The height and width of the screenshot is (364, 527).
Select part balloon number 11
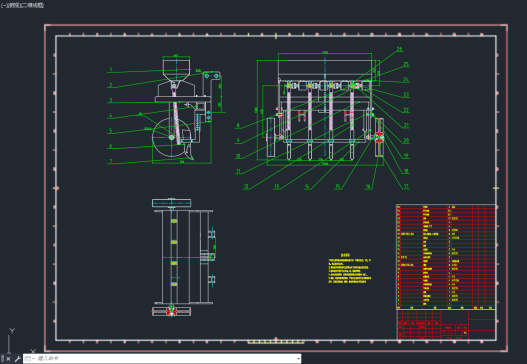pos(238,171)
